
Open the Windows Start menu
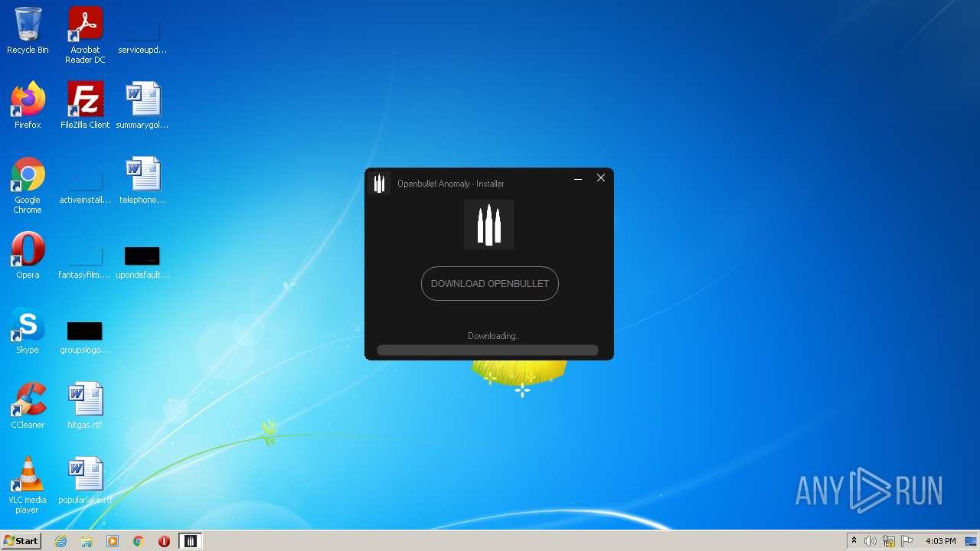[x=21, y=541]
